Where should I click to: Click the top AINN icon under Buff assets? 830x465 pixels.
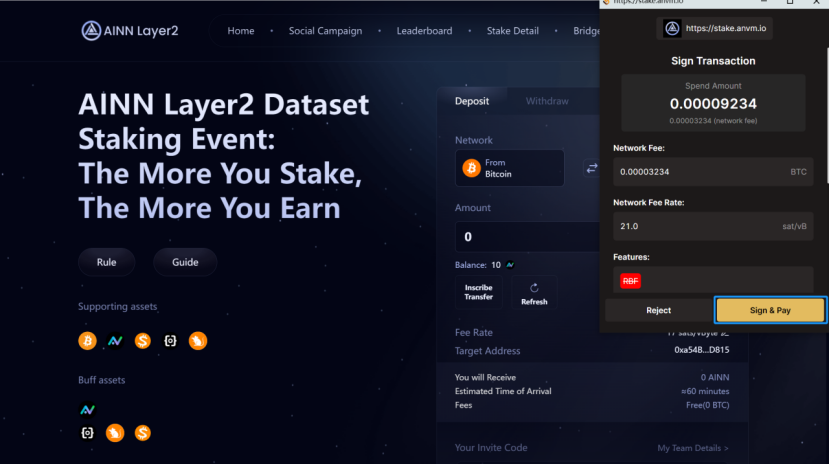(87, 409)
